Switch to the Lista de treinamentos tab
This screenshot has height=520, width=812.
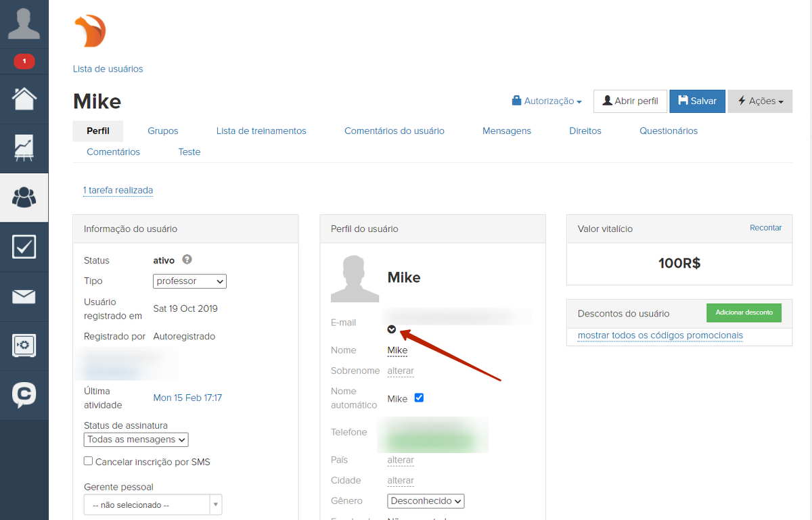click(261, 131)
